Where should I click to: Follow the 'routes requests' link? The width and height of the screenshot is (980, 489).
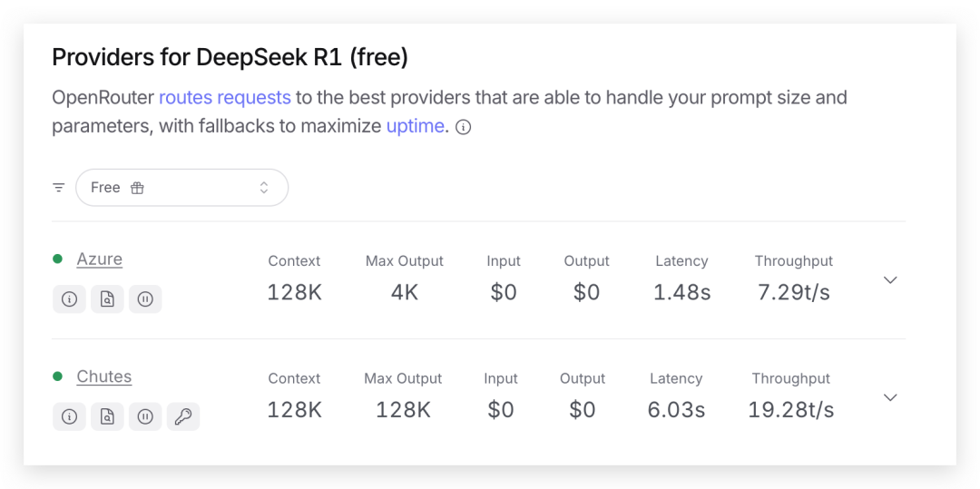pyautogui.click(x=225, y=97)
